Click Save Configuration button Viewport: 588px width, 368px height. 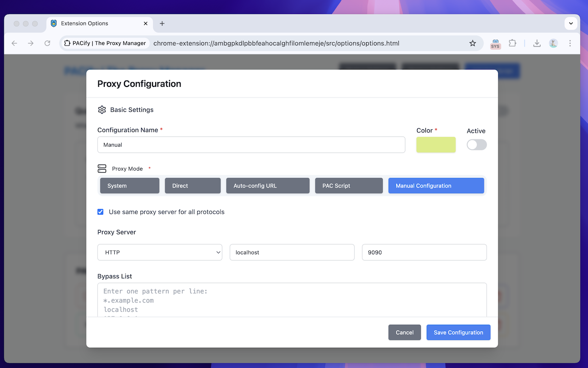click(458, 333)
